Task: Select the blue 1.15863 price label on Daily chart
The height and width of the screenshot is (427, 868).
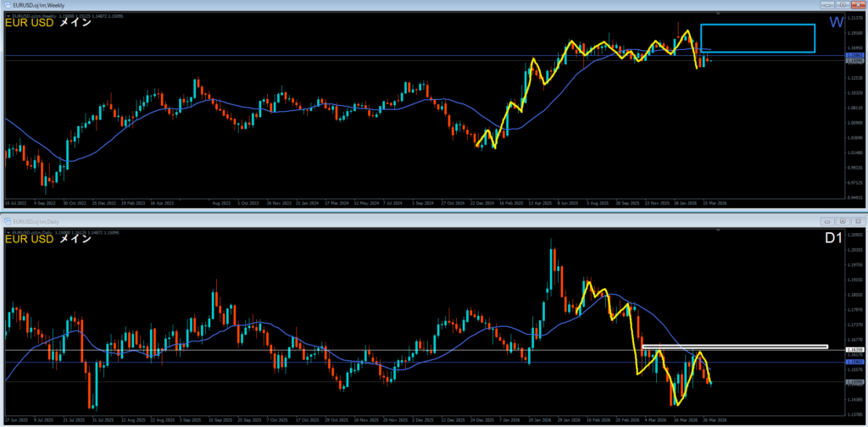Action: click(854, 362)
